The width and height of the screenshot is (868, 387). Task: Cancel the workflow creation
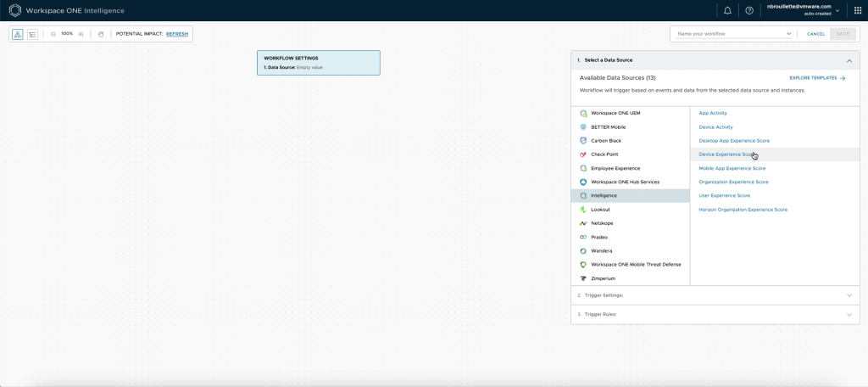click(816, 34)
